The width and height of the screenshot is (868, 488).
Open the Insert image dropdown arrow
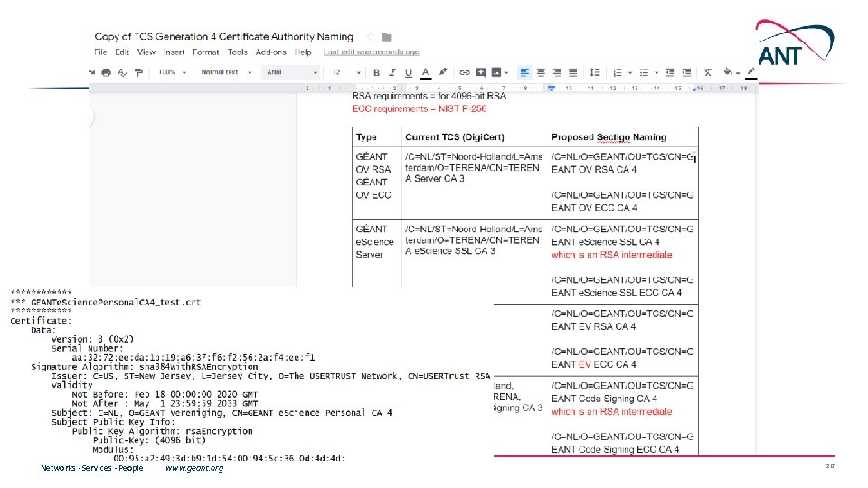tap(506, 73)
